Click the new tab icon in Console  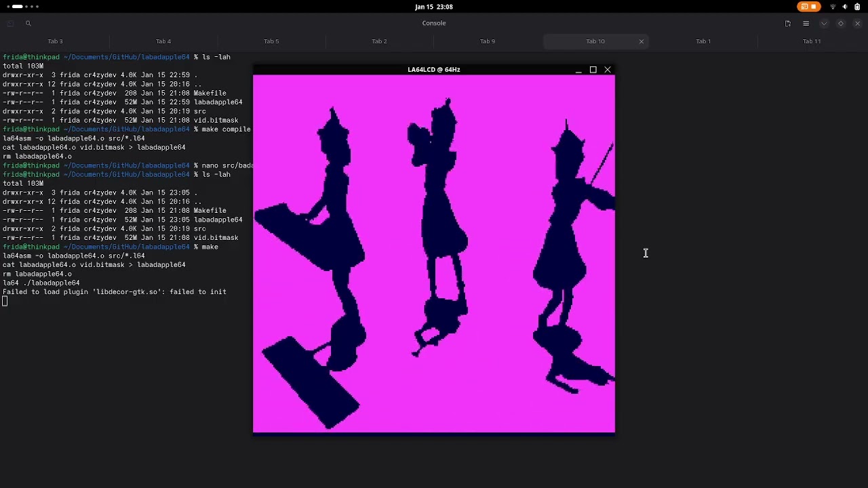point(788,24)
